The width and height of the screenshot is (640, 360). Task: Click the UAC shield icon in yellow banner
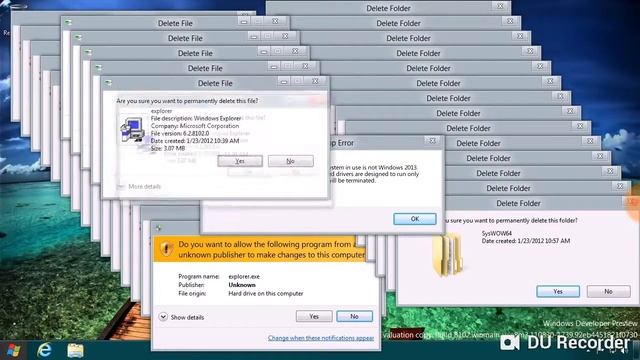166,249
